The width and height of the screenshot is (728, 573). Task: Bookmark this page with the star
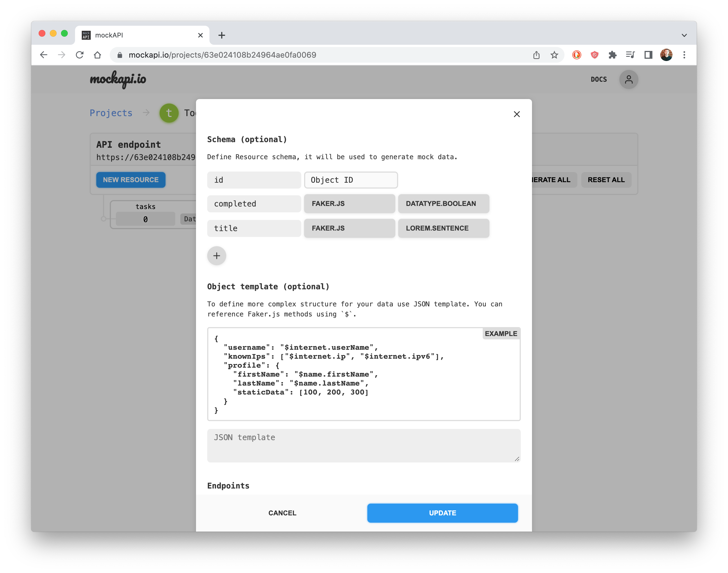point(554,55)
